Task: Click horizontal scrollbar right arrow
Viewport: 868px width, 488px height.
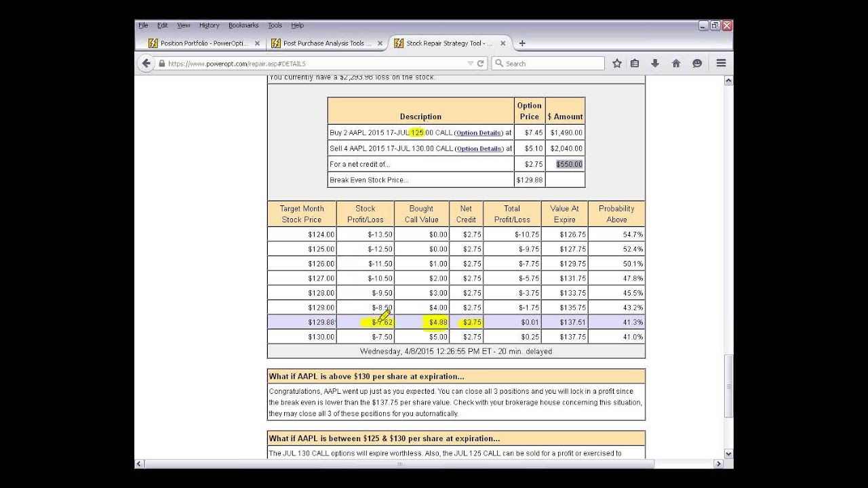Action: pyautogui.click(x=719, y=464)
